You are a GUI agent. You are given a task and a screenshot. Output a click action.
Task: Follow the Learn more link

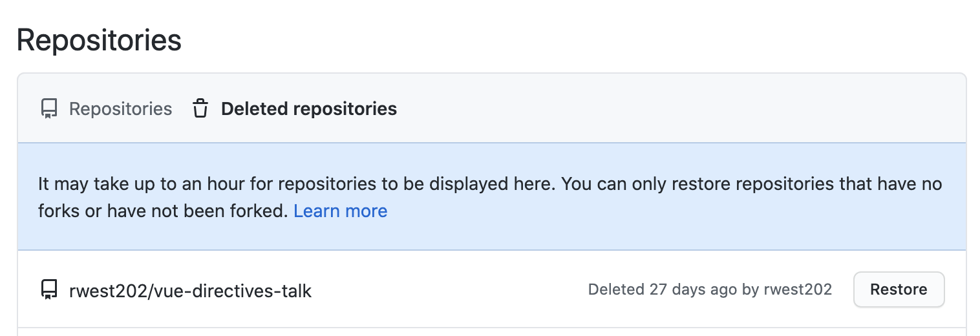[x=341, y=211]
